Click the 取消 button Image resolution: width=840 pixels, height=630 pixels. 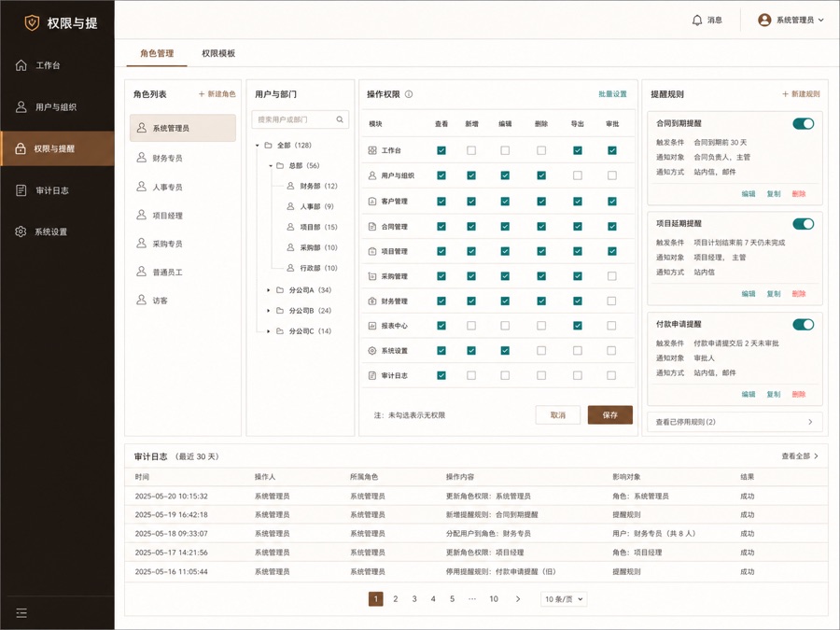point(558,414)
